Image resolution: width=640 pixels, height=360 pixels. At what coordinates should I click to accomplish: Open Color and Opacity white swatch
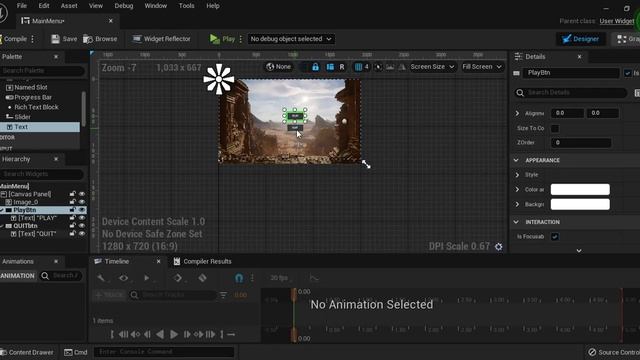point(580,189)
